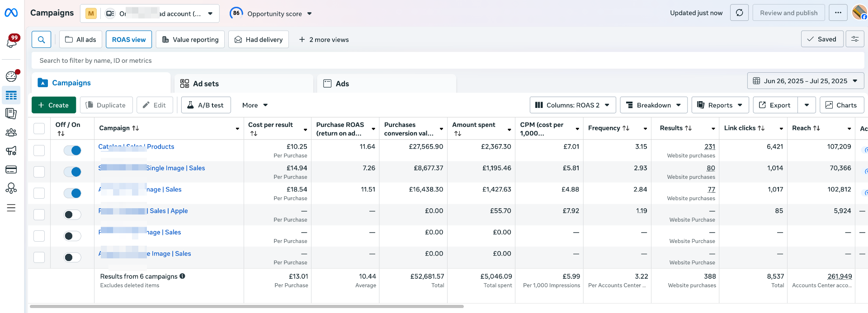Tick the select-all campaigns header checkbox

(x=39, y=129)
